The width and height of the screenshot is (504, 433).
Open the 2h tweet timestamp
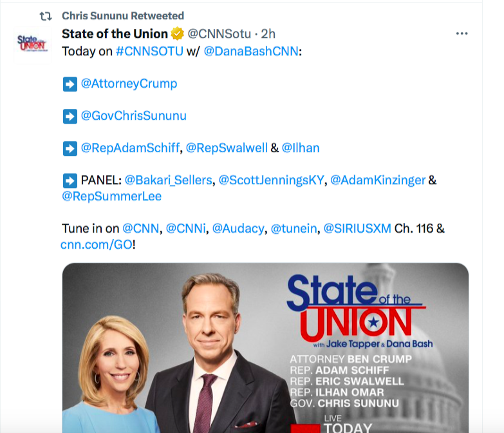(268, 34)
